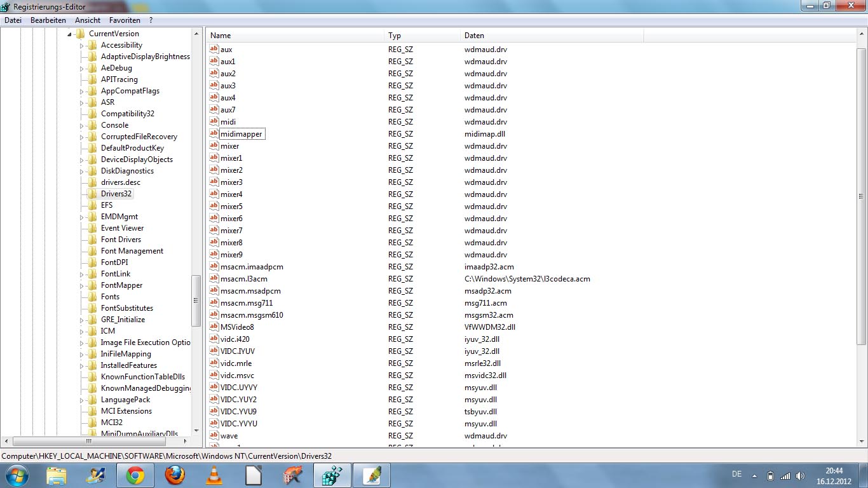Click the EFS folder icon
The height and width of the screenshot is (488, 868).
[x=93, y=205]
